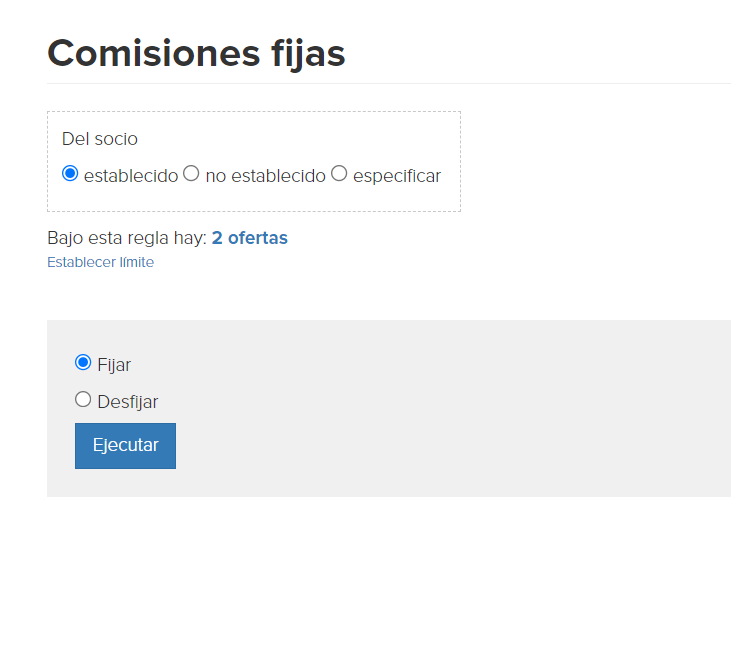Click the "Comisiones fijas" page heading
This screenshot has width=731, height=648.
click(x=196, y=54)
